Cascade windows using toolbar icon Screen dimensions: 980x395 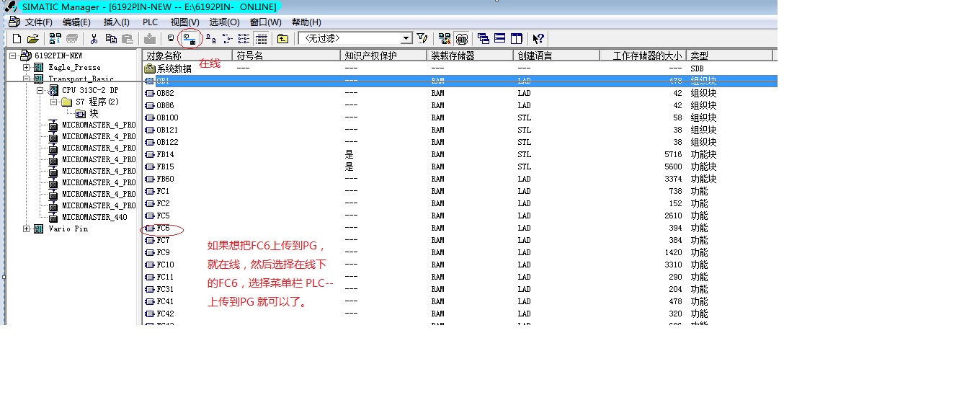point(484,38)
